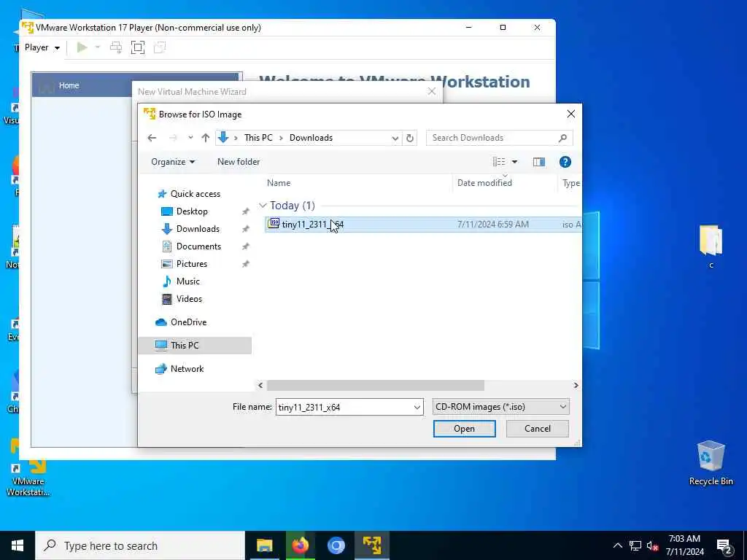Screen dimensions: 747x560
Task: Click This PC breadcrumb in address bar
Action: click(x=258, y=138)
